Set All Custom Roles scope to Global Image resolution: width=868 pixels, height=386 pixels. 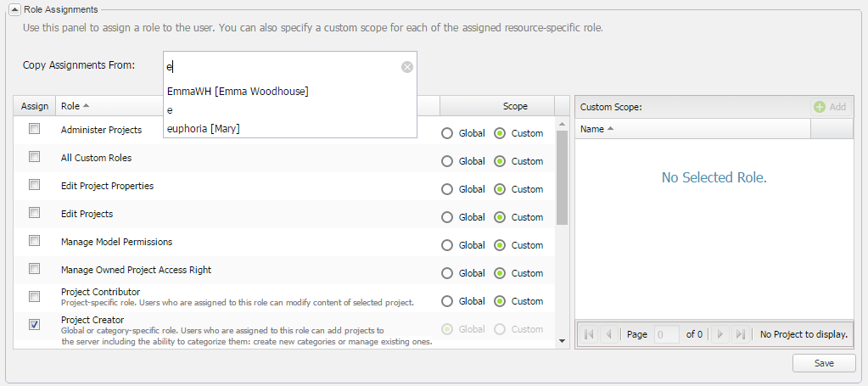447,161
